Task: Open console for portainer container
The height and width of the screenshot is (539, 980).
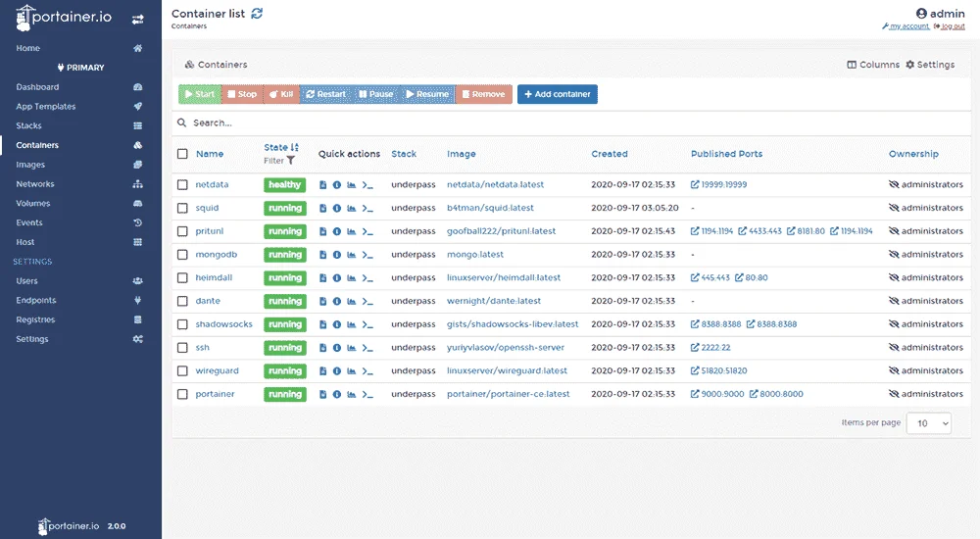Action: [367, 395]
